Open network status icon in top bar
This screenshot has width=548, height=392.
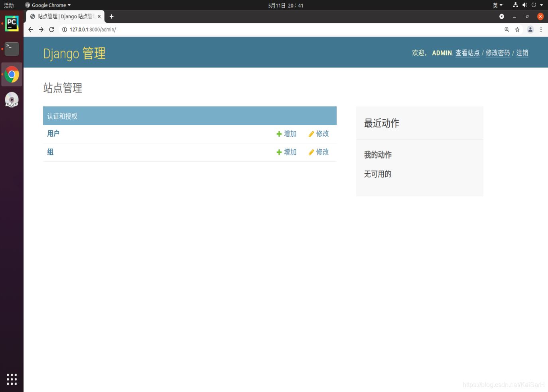click(515, 5)
